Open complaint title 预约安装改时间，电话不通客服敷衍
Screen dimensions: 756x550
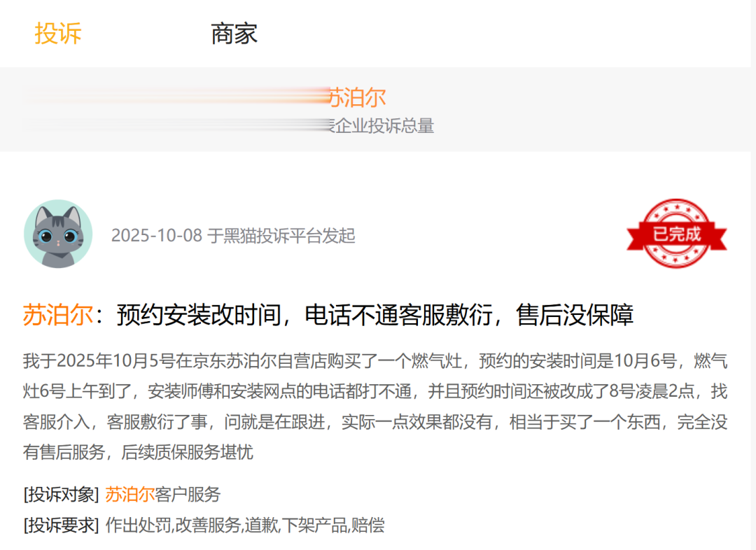pos(375,316)
